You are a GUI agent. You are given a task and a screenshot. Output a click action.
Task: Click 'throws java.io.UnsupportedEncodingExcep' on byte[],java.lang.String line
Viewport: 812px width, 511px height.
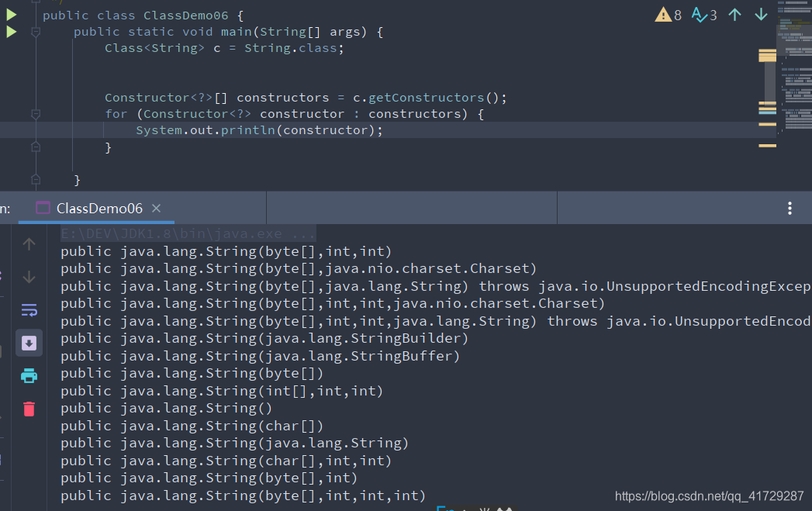coord(645,286)
